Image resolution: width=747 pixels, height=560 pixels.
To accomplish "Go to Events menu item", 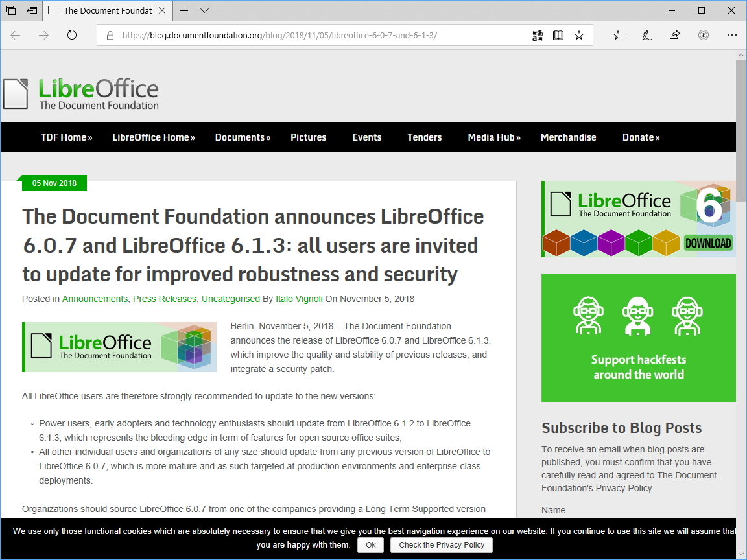I will point(367,137).
